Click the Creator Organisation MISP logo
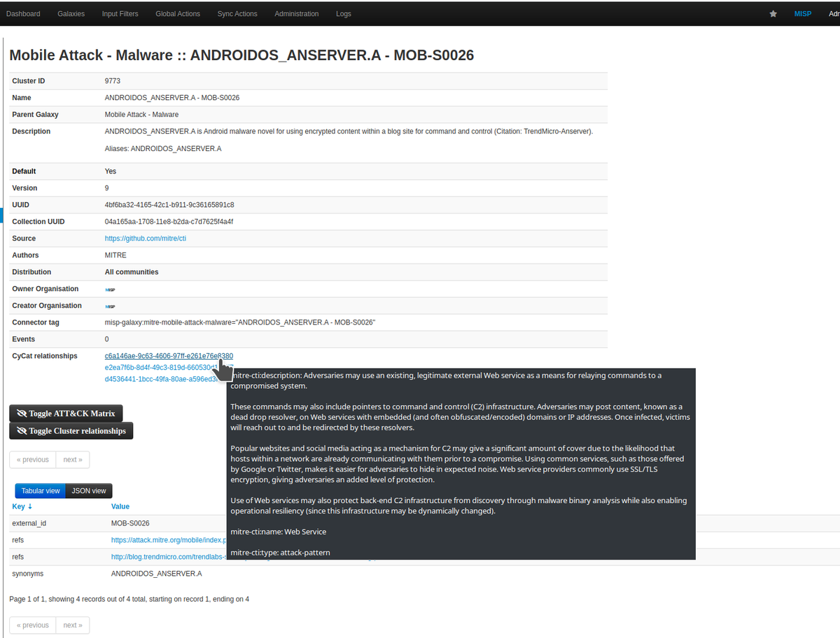 click(110, 306)
